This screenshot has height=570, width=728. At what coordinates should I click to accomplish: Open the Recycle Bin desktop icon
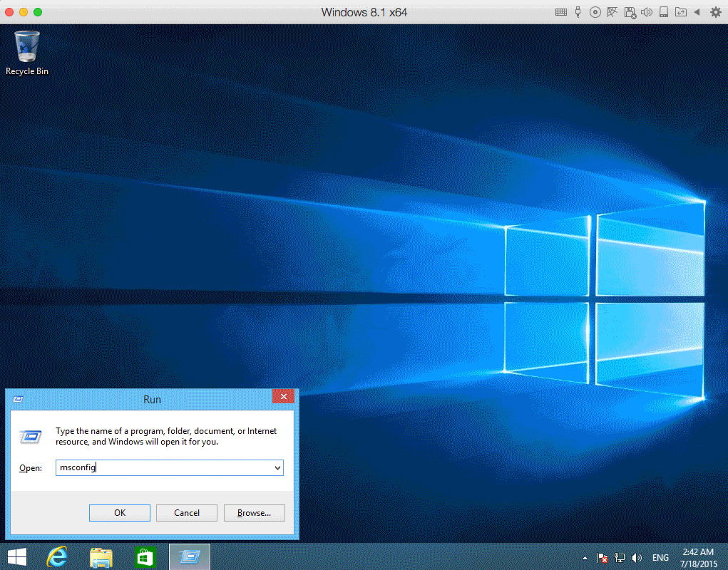point(27,52)
